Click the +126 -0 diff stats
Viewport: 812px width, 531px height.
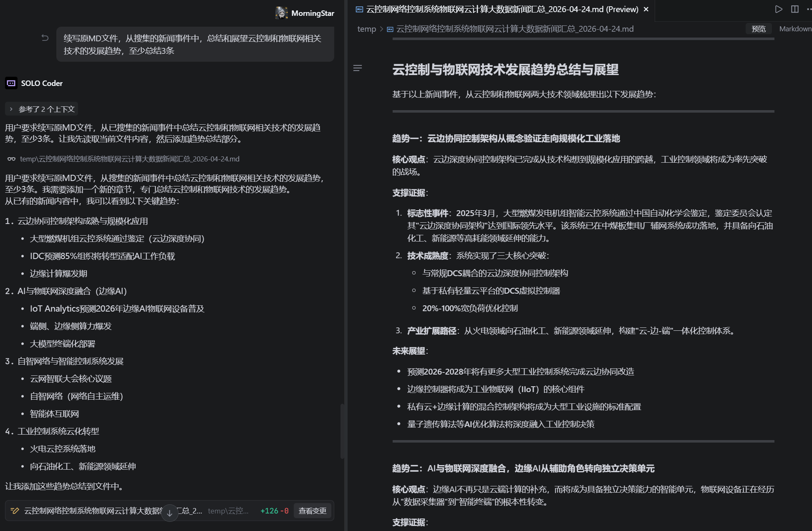[x=274, y=511]
